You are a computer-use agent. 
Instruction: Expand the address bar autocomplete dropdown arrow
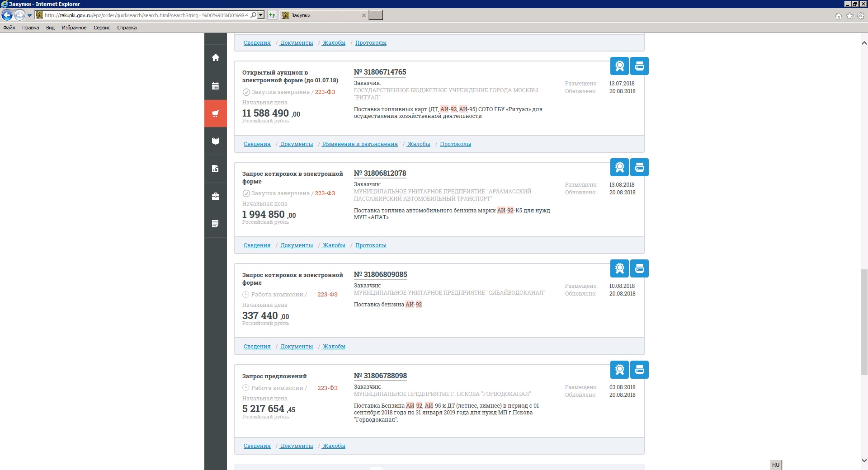(x=260, y=15)
